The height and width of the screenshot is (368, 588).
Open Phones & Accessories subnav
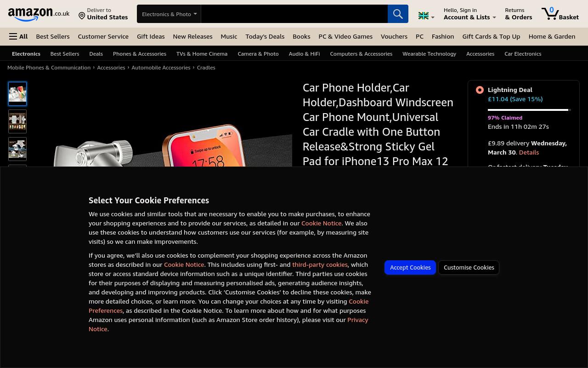pyautogui.click(x=140, y=54)
